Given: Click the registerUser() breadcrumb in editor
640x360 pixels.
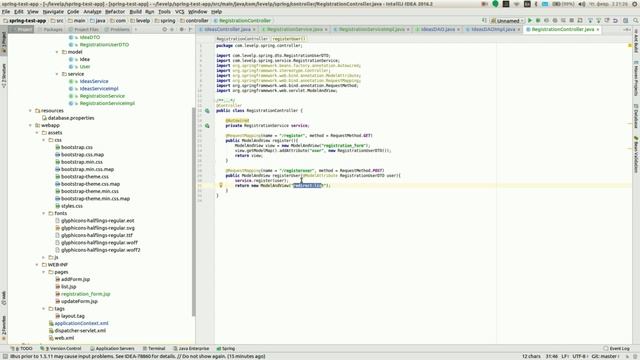Looking at the screenshot, I should click(289, 39).
